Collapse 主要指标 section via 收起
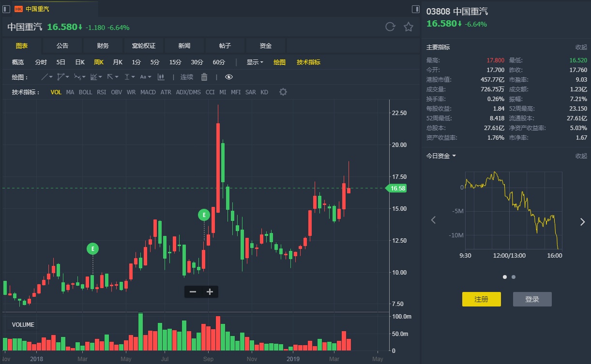The image size is (591, 364). click(581, 47)
